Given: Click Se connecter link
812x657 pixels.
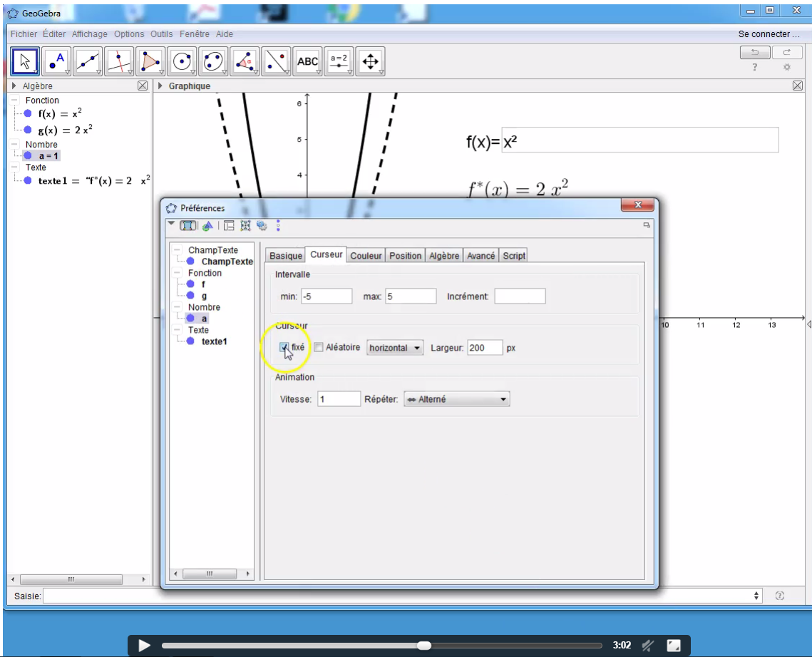Looking at the screenshot, I should click(764, 34).
